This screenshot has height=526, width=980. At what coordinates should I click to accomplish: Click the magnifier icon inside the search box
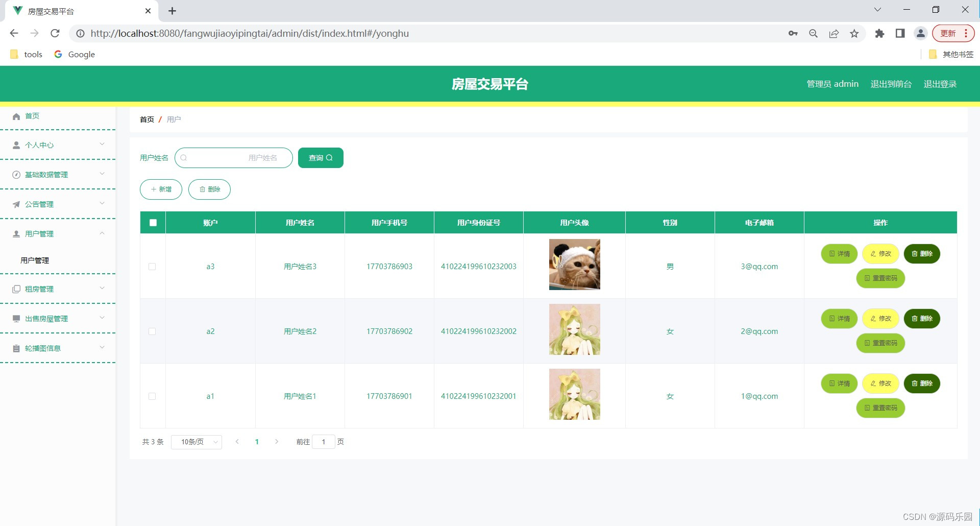[184, 158]
